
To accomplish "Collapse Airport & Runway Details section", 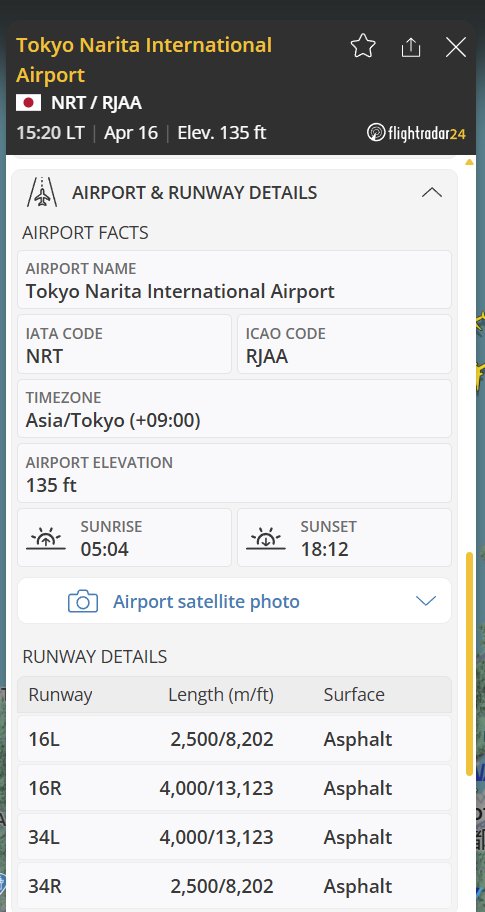I will (x=431, y=193).
